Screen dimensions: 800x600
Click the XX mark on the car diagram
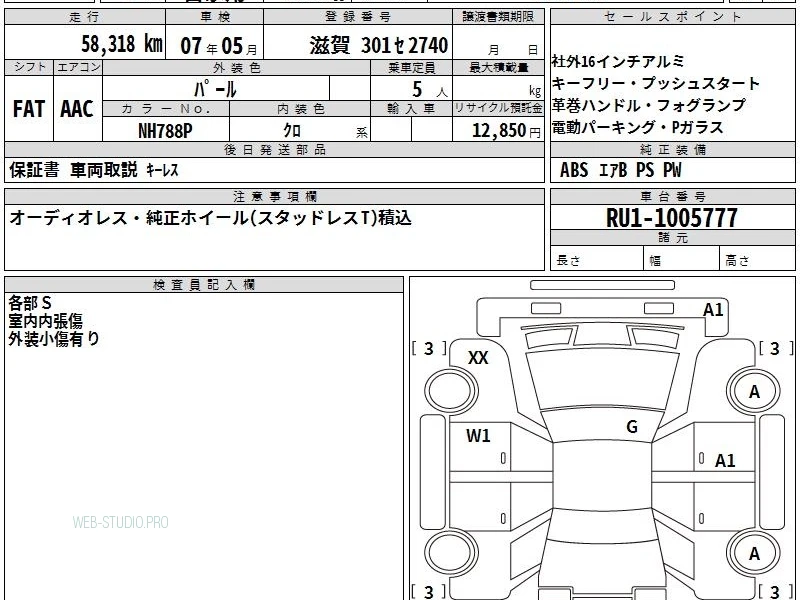click(478, 358)
